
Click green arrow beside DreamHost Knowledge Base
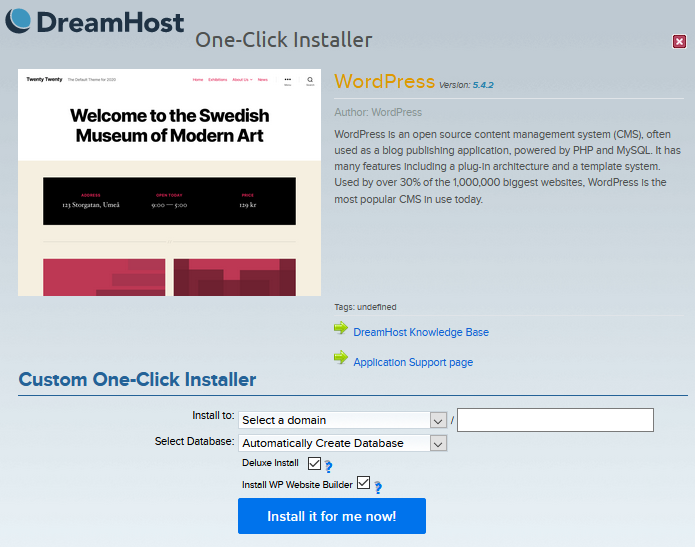341,328
